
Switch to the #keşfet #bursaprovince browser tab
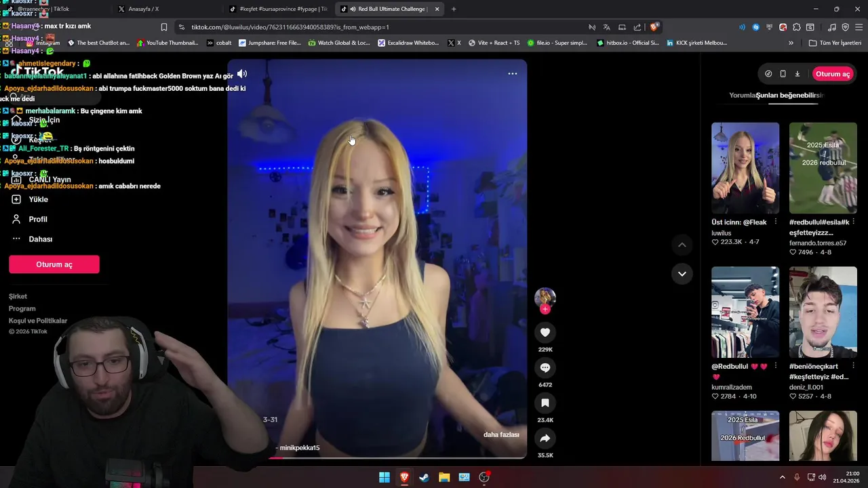278,9
